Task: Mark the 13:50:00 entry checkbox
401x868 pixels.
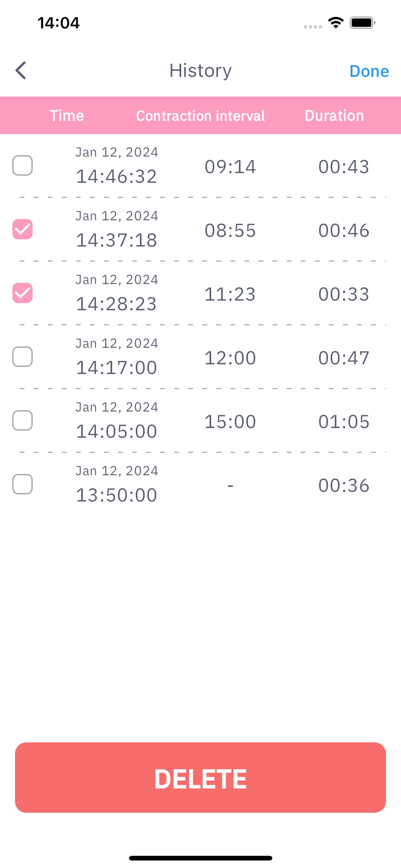Action: click(x=22, y=484)
